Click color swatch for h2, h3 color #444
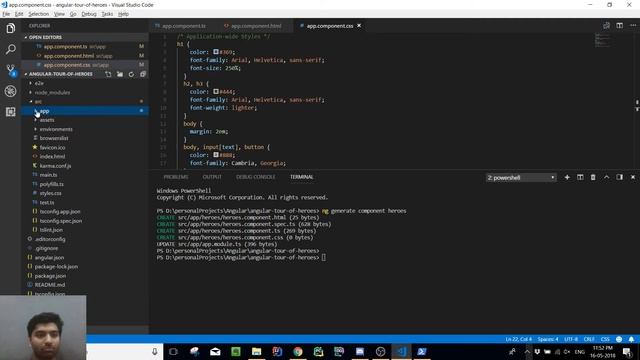Viewport: 640px width, 360px height. [216, 91]
